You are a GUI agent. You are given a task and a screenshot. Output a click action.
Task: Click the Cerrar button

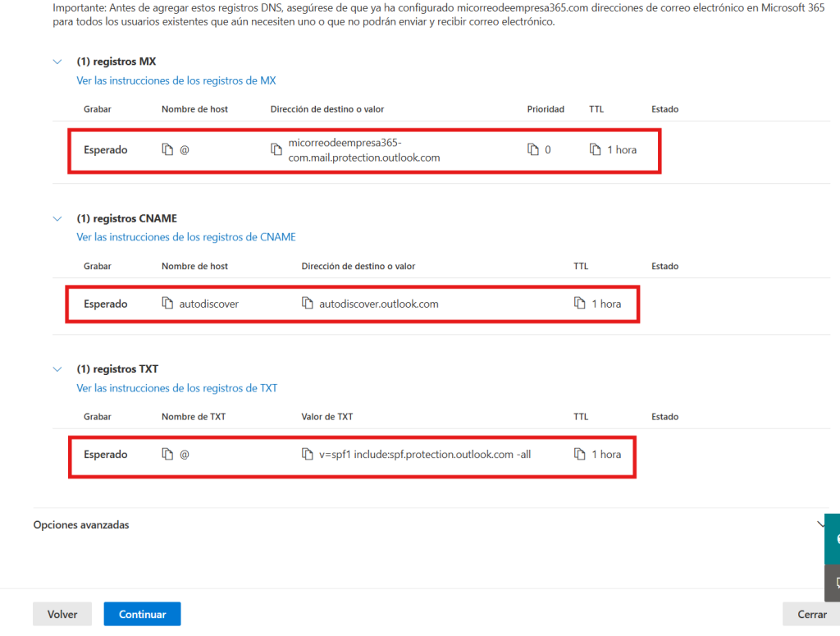click(810, 614)
